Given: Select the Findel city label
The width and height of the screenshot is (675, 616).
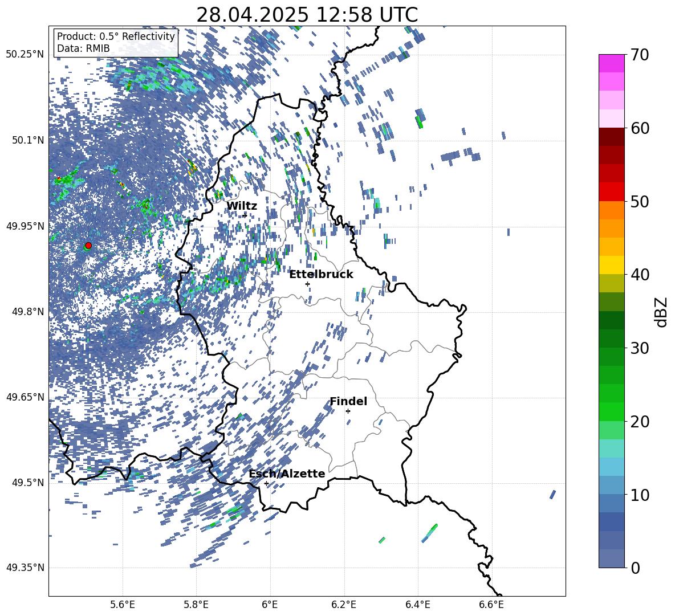Looking at the screenshot, I should 348,401.
